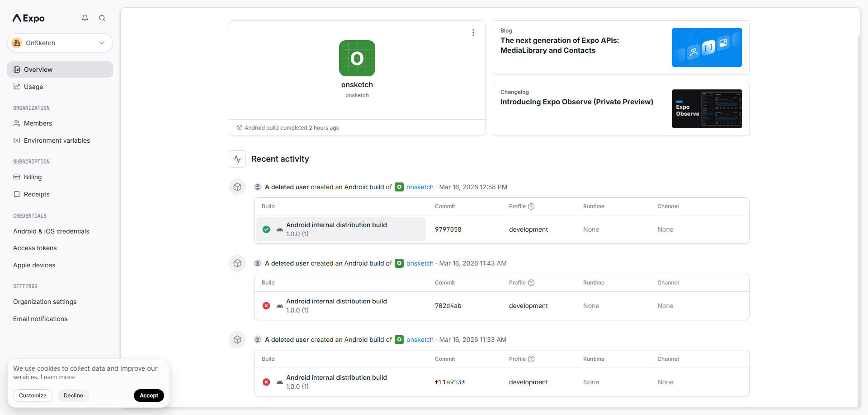Open the notifications bell icon
Screen dimensions: 868x415
(x=85, y=18)
